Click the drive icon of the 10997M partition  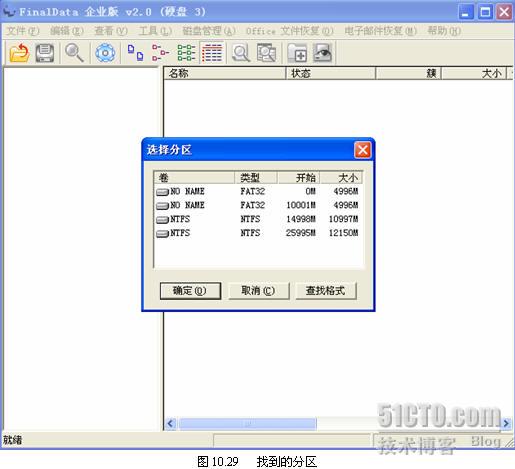click(162, 220)
